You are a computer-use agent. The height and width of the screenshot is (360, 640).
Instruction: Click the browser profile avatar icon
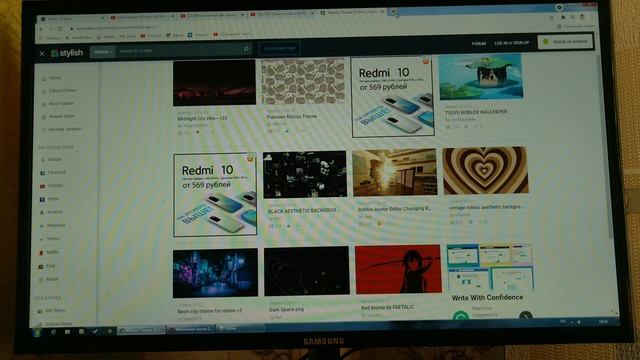[x=582, y=17]
